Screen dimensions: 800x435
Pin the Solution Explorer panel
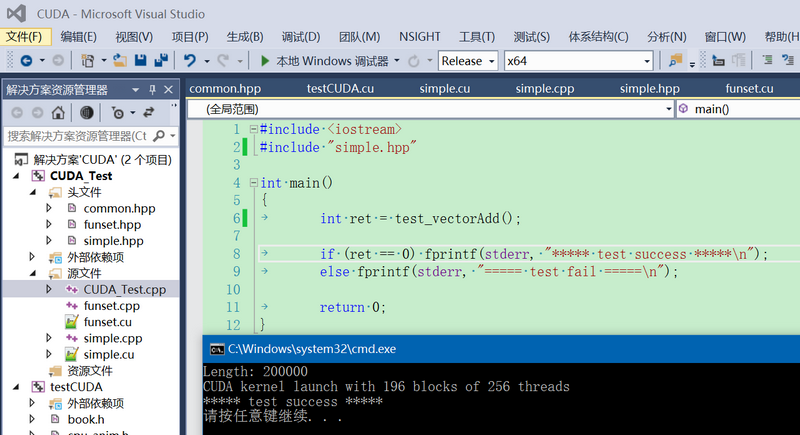(152, 90)
